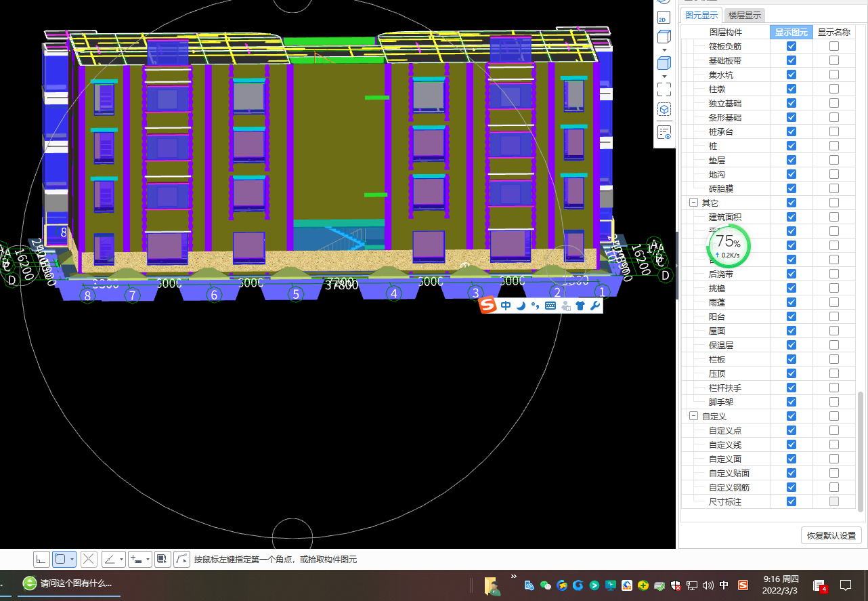Click the orange Sogou S tray icon

(x=743, y=585)
